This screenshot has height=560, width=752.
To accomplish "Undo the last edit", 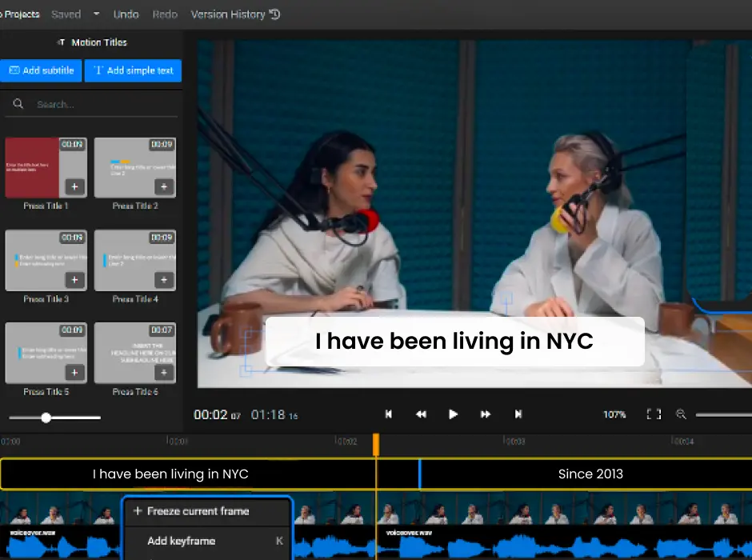I will (x=126, y=14).
